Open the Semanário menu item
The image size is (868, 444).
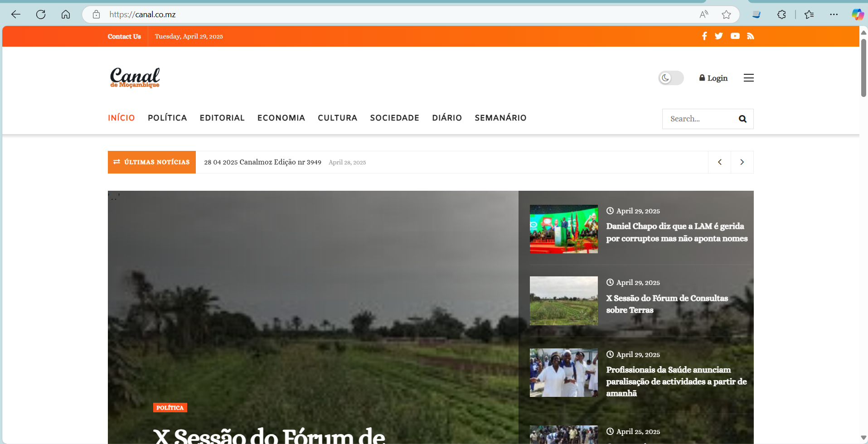point(500,118)
